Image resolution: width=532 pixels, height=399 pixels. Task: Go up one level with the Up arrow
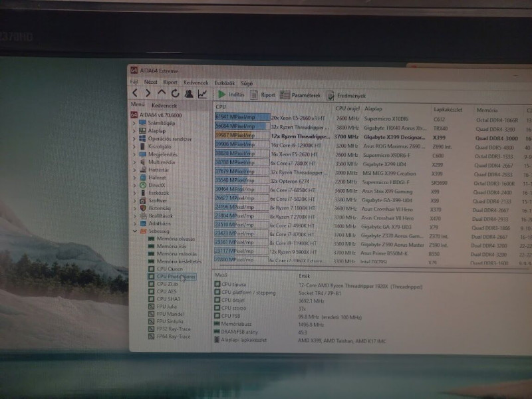[162, 92]
